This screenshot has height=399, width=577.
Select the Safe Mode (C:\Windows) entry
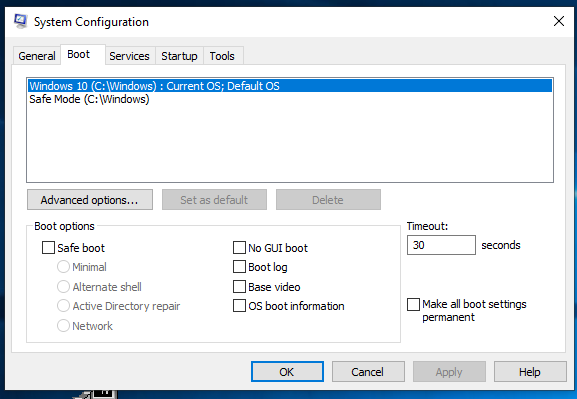[x=290, y=99]
